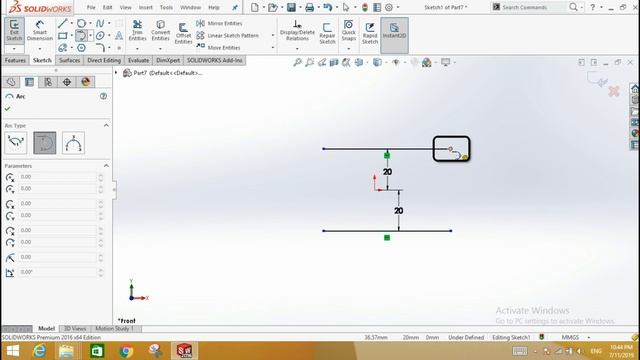Open the Tools menu

click(x=166, y=7)
